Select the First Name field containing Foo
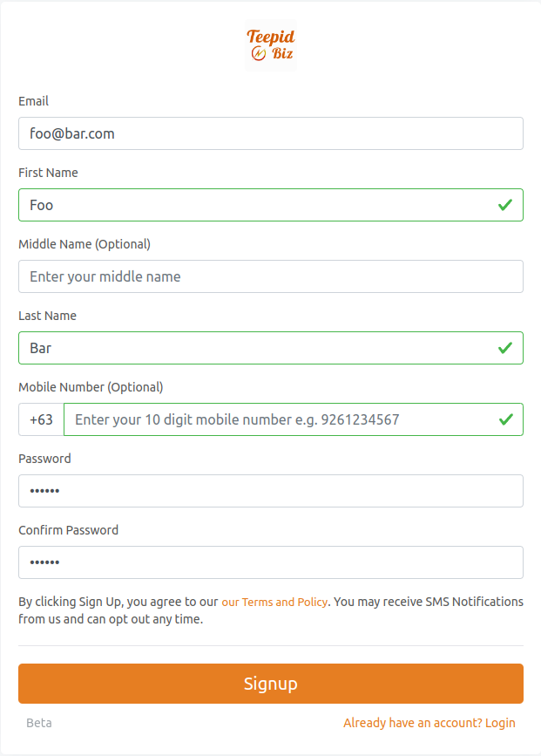Image resolution: width=541 pixels, height=756 pixels. coord(253,205)
